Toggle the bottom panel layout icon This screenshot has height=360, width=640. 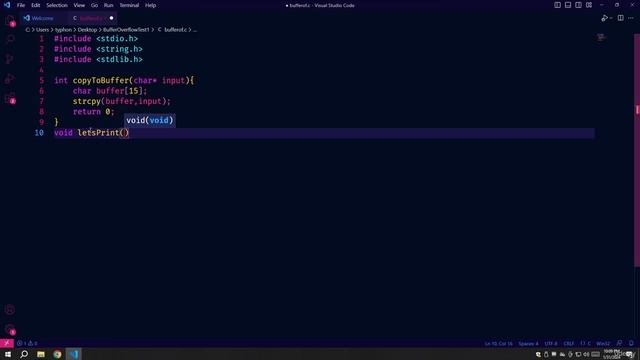568,5
